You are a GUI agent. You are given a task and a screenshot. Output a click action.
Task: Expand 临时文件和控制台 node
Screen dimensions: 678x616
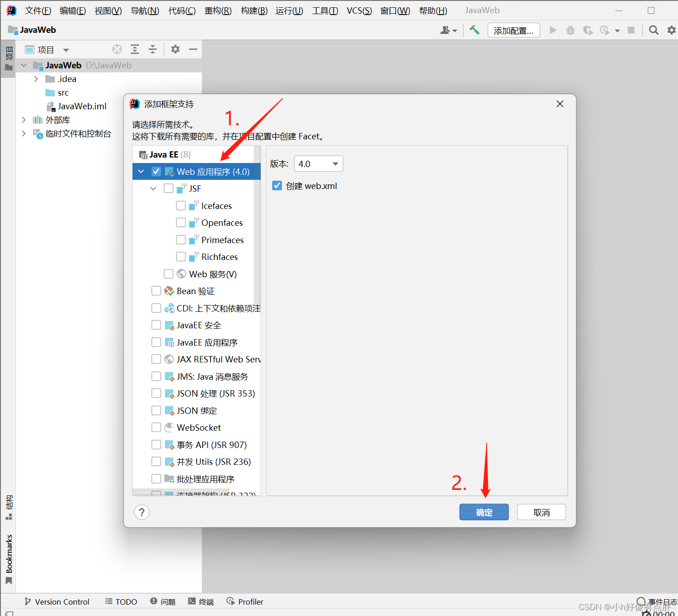pyautogui.click(x=24, y=133)
